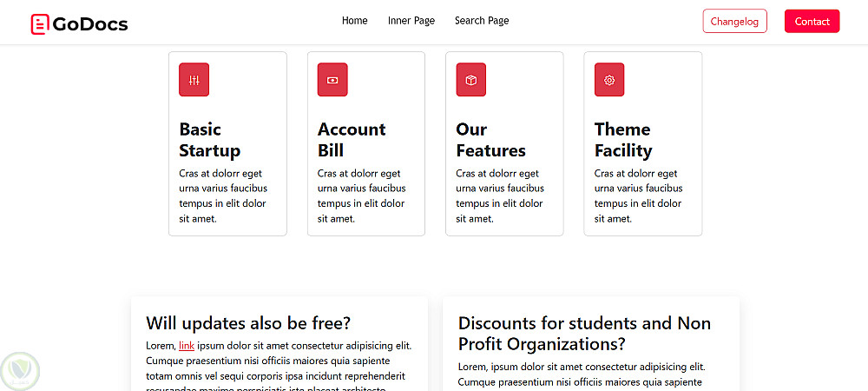
Task: Open Search Page from the navbar
Action: click(x=482, y=21)
